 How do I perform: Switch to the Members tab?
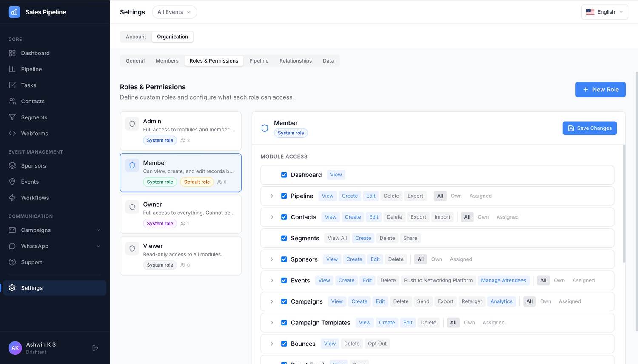167,61
